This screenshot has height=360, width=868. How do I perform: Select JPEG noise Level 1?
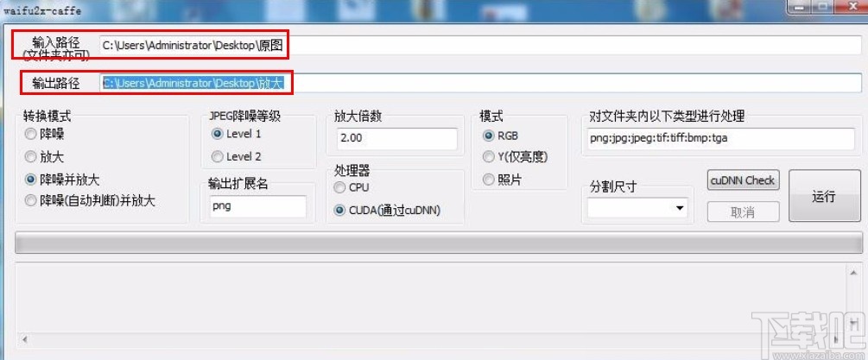(x=237, y=134)
